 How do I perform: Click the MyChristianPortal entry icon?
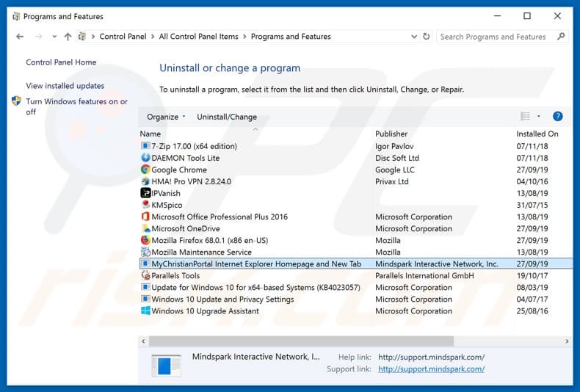coord(145,264)
